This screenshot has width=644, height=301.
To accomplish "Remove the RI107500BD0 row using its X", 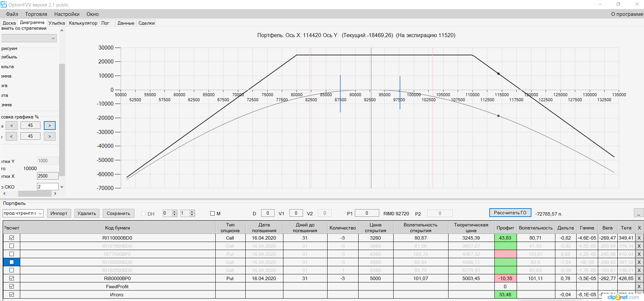I will point(639,246).
